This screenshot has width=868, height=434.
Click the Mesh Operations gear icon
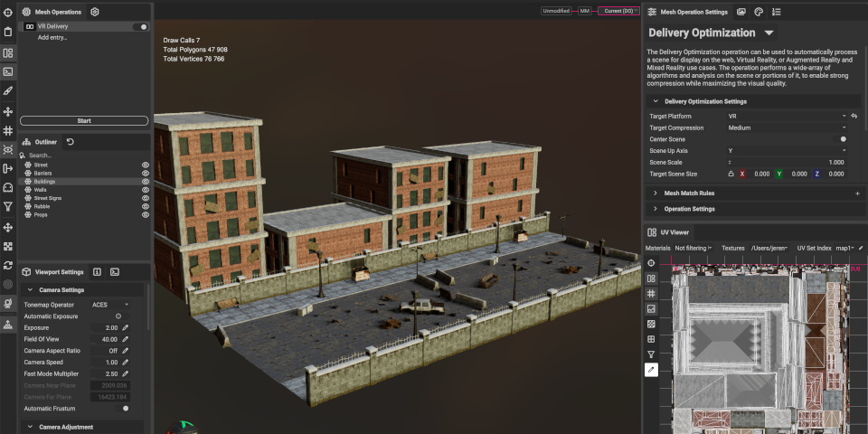click(95, 12)
